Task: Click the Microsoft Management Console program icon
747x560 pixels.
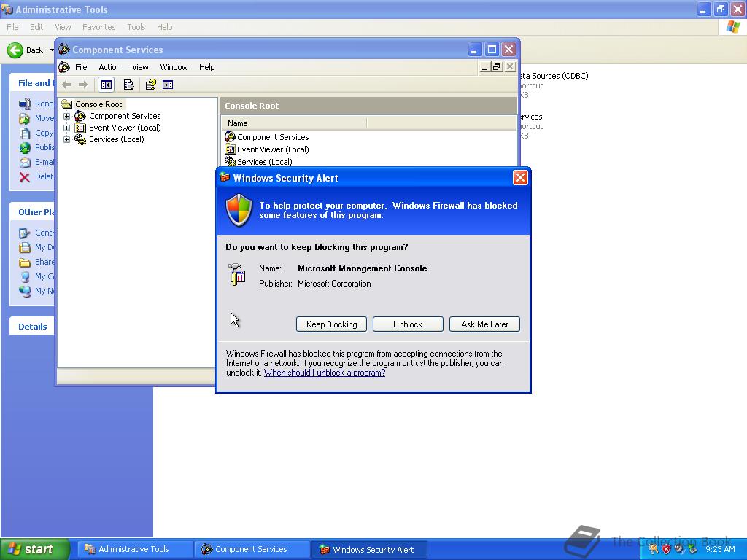Action: [x=237, y=275]
